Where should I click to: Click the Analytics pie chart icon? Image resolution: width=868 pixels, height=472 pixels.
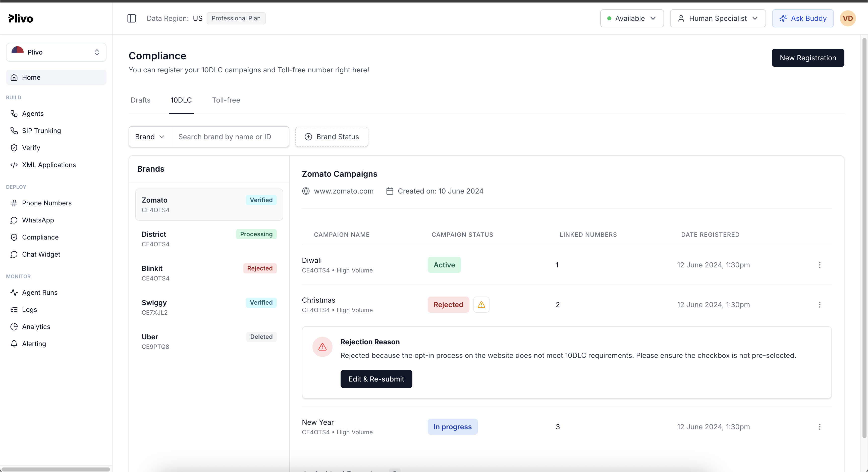(14, 327)
